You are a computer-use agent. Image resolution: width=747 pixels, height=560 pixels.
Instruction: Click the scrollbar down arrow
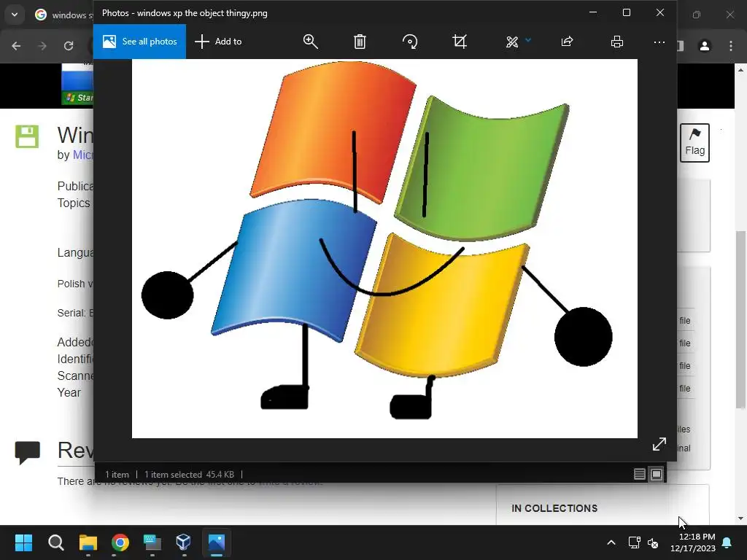coord(740,518)
